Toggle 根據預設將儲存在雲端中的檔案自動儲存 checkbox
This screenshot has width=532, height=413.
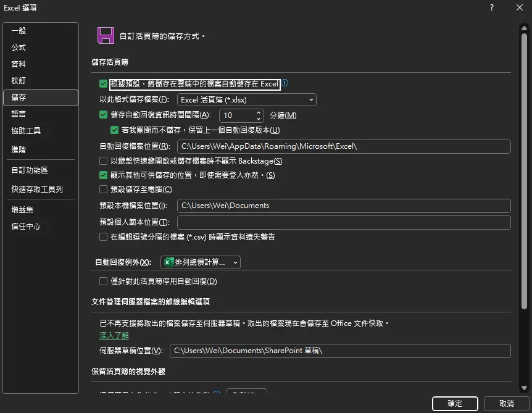[x=104, y=84]
